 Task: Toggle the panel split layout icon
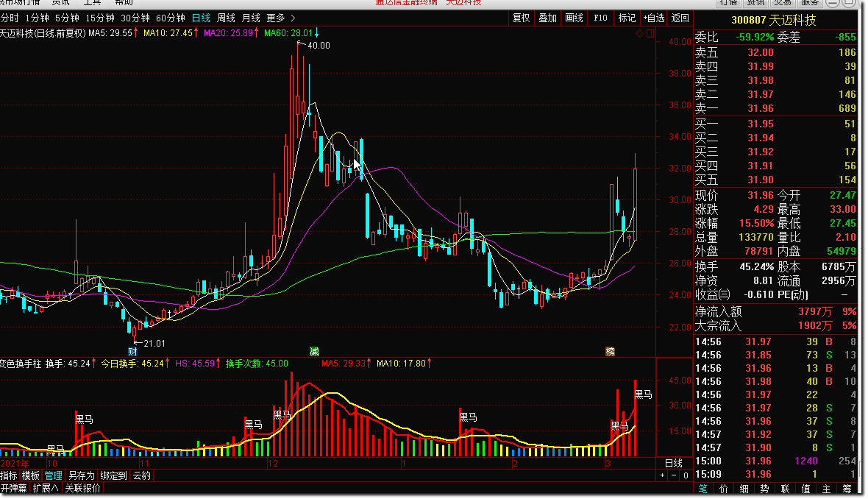(x=650, y=34)
